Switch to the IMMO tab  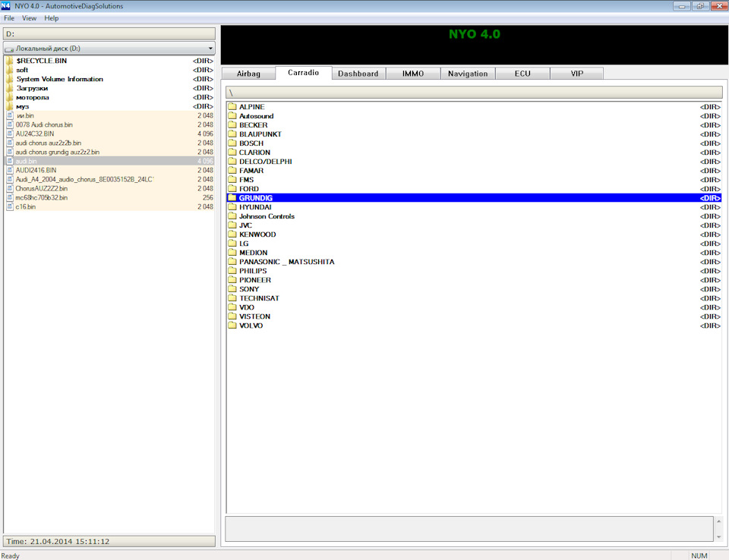pyautogui.click(x=413, y=74)
